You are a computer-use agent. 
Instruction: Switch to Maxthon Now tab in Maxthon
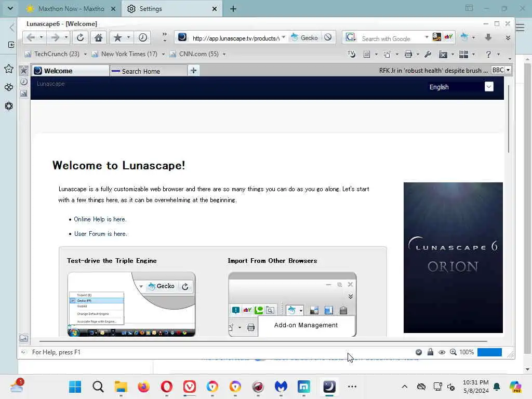72,9
